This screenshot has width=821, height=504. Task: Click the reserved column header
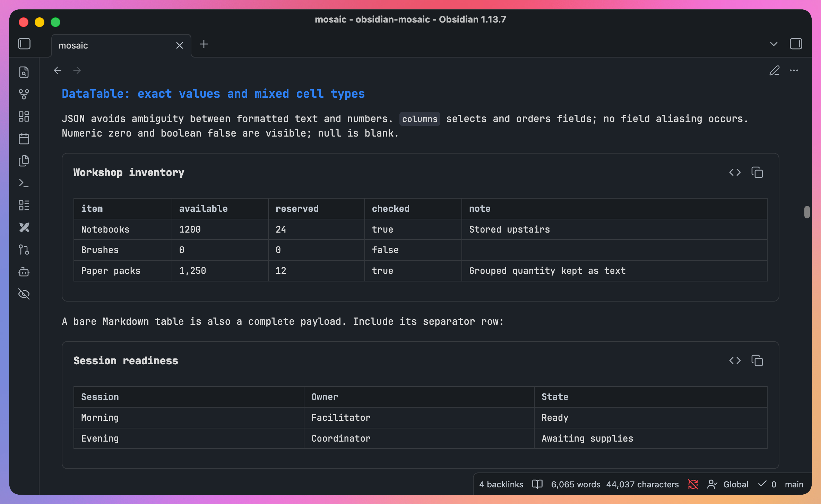tap(316, 209)
